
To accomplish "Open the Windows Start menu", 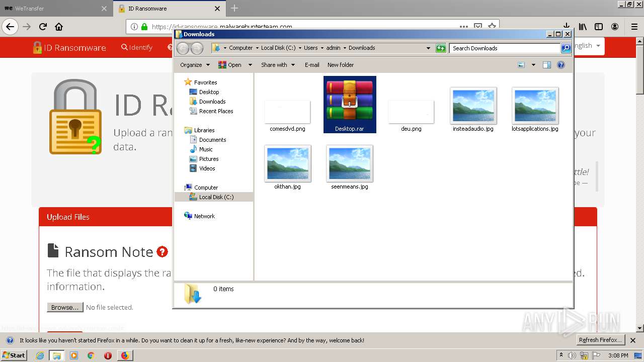I will click(x=14, y=355).
